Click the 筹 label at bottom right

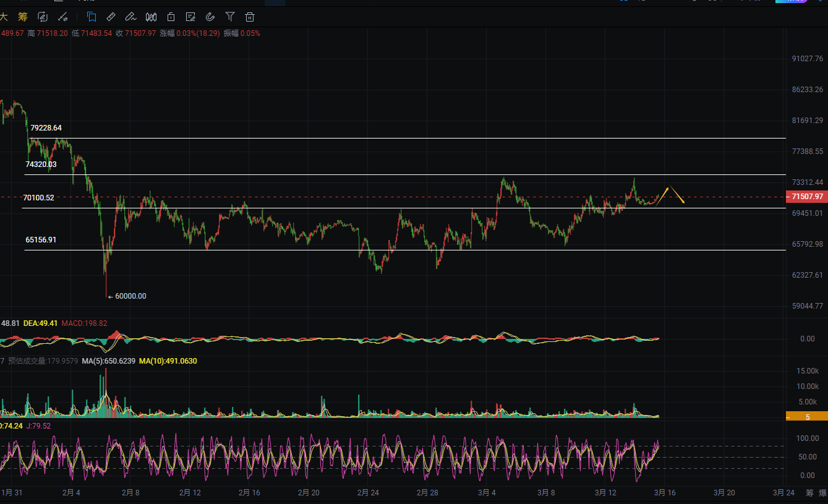pos(809,493)
